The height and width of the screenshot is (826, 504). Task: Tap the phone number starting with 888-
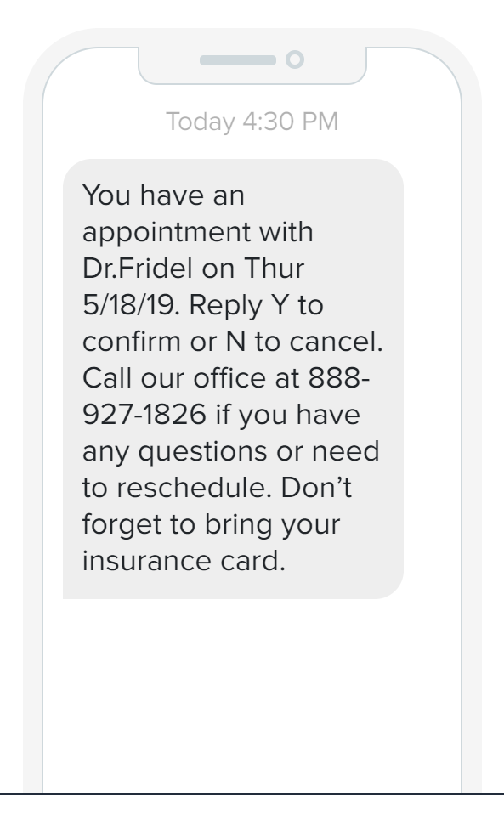coord(338,377)
